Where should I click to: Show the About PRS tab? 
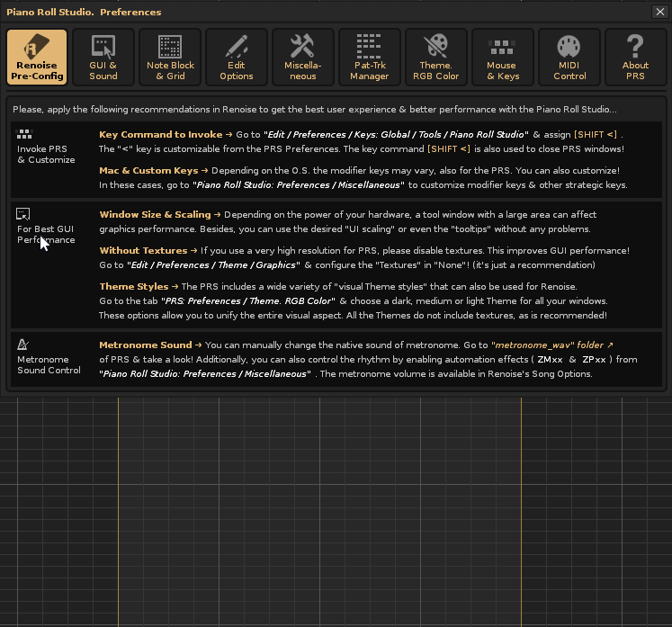(636, 57)
